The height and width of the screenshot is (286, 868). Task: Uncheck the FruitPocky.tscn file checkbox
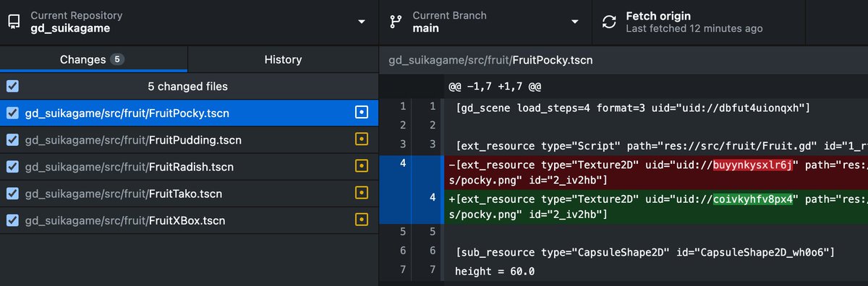pyautogui.click(x=12, y=113)
